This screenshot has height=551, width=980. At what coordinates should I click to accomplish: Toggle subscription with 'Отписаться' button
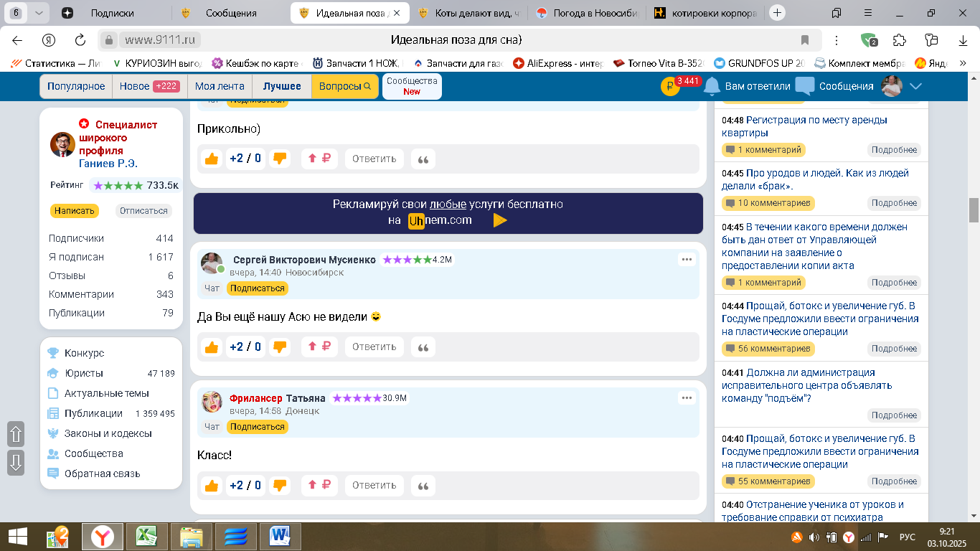point(143,211)
